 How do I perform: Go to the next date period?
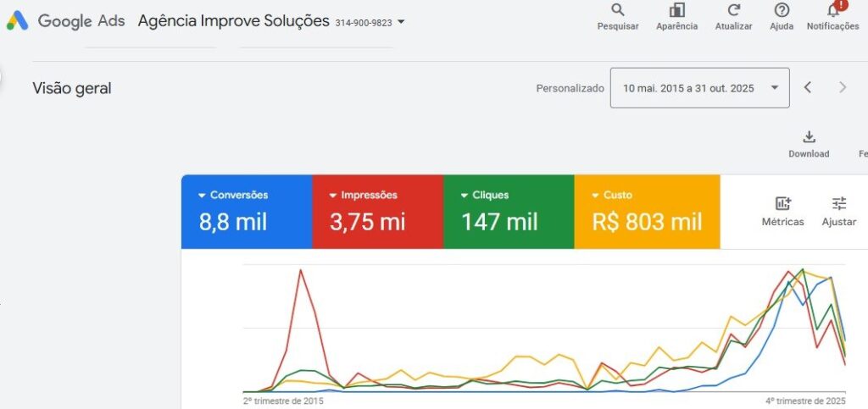pos(843,87)
